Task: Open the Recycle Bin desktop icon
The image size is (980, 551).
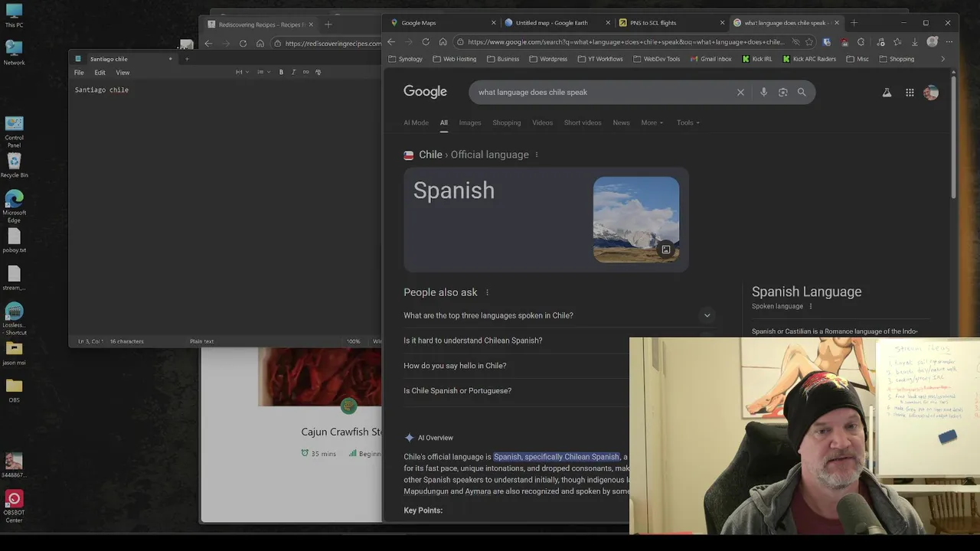Action: coord(14,165)
